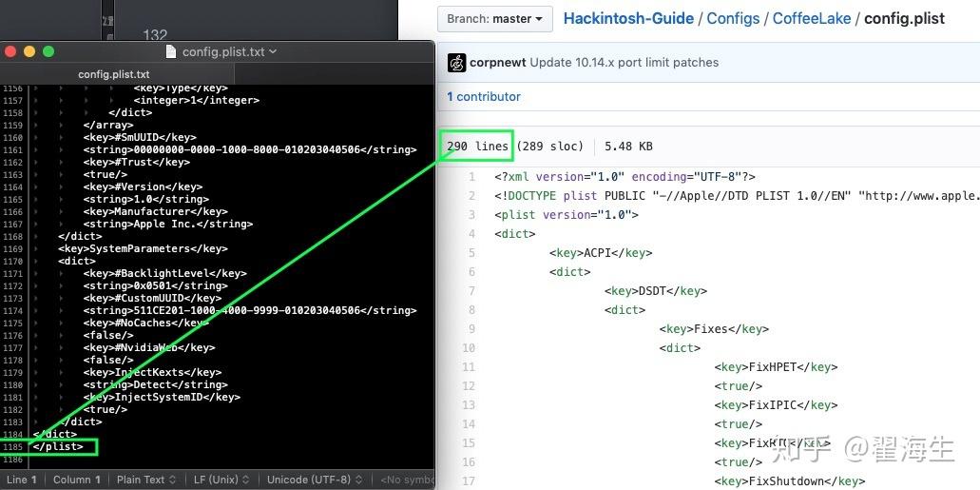Click the <key>Manufacturer</key> line in the editor

pos(155,211)
